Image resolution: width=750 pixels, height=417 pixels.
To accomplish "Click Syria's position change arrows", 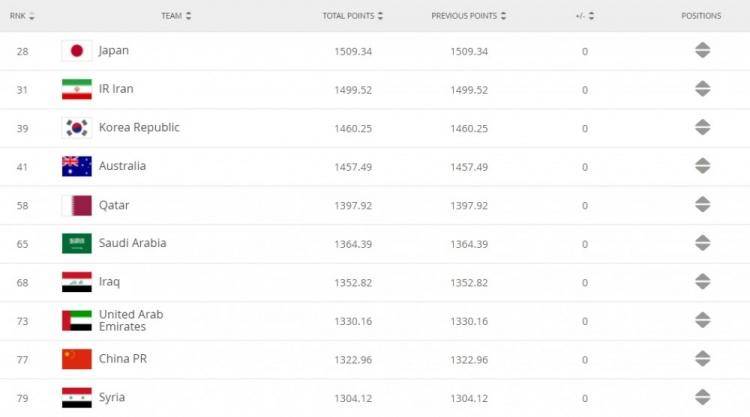I will coord(702,397).
